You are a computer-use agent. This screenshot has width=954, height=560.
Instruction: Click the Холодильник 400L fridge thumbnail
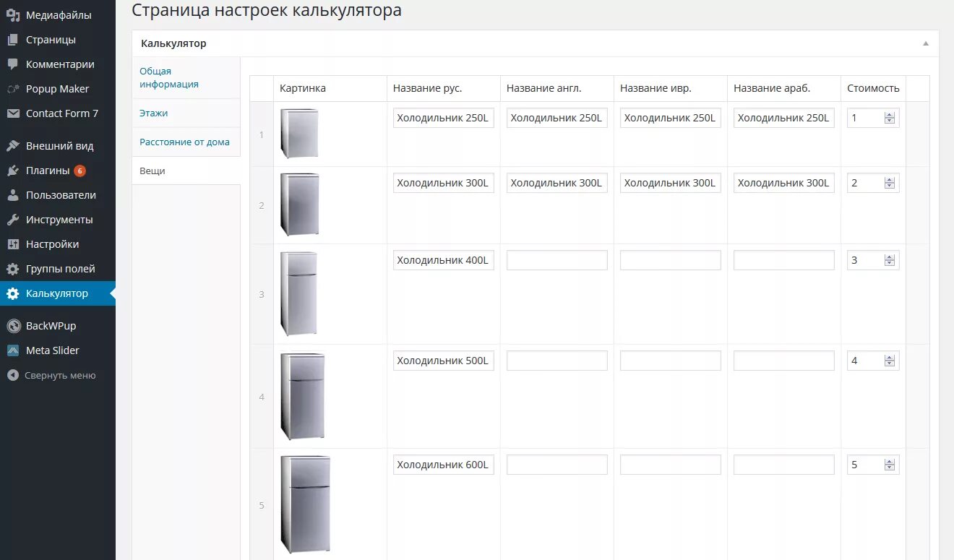coord(299,293)
